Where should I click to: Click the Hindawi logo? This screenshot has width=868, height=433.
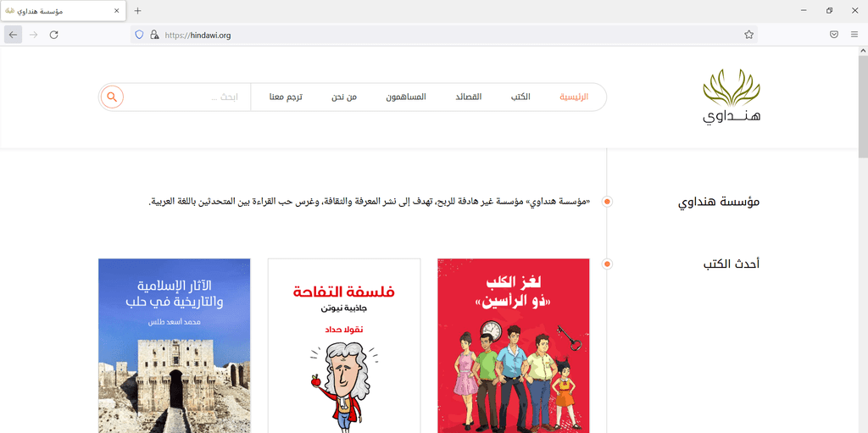(732, 97)
